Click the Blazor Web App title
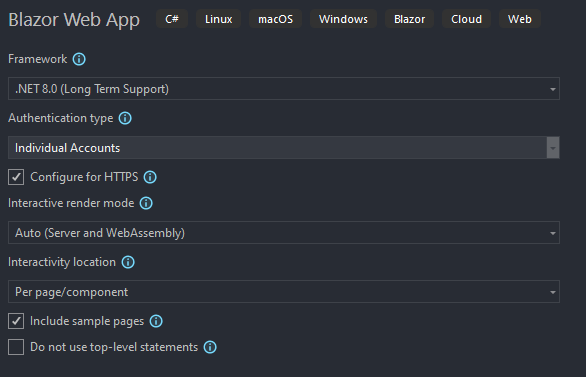Screen dimensions: 586x377 click(74, 20)
